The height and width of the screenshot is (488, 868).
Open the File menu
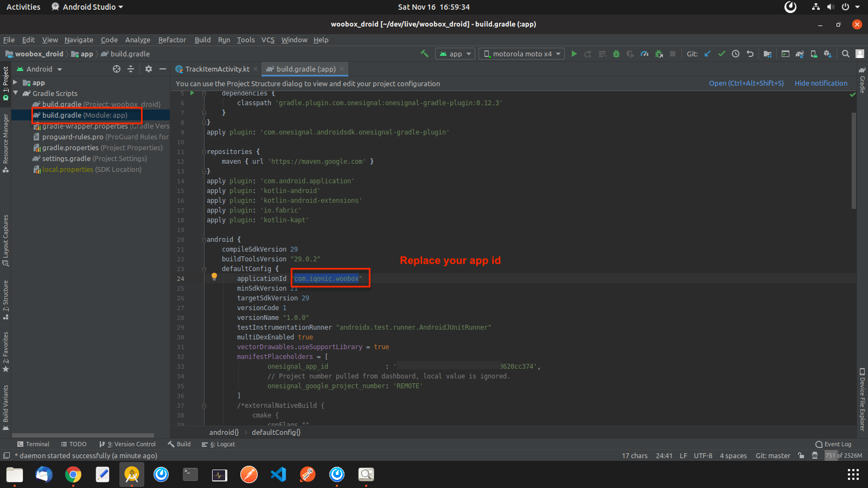[9, 40]
